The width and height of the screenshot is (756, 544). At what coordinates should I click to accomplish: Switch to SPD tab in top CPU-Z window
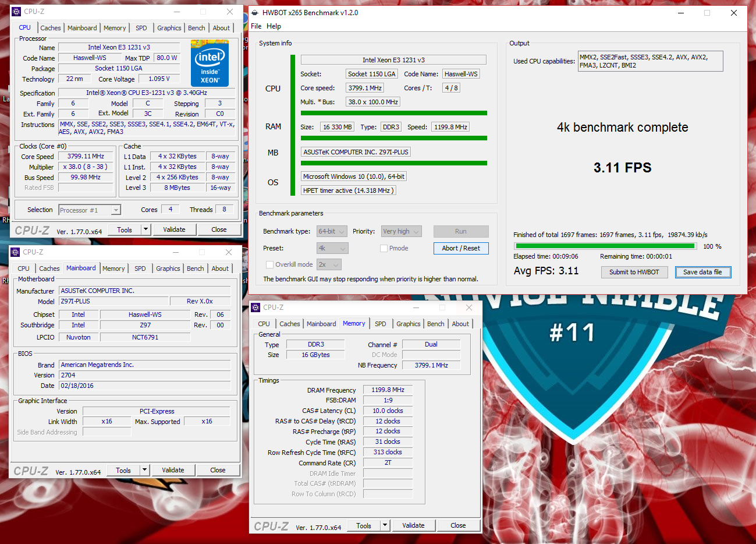tap(141, 28)
